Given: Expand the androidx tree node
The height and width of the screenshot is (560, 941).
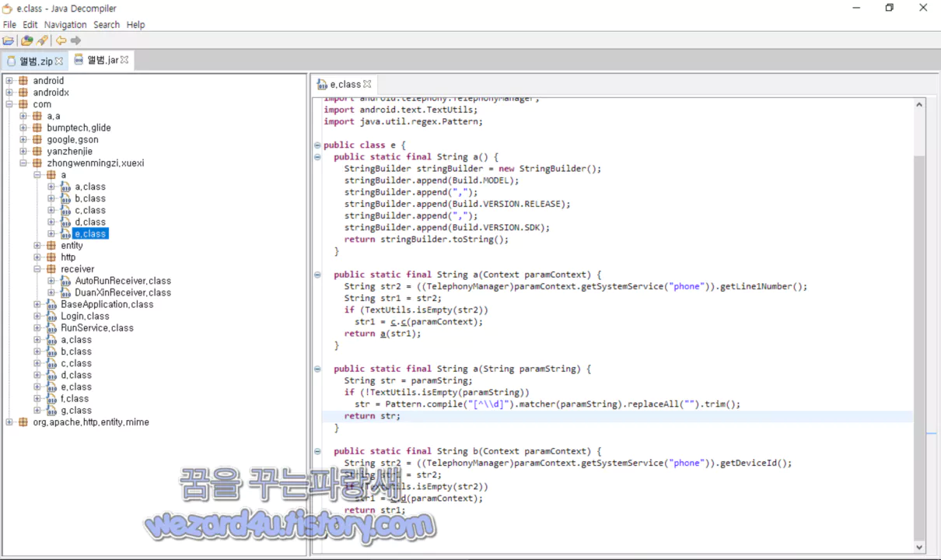Looking at the screenshot, I should pos(9,93).
